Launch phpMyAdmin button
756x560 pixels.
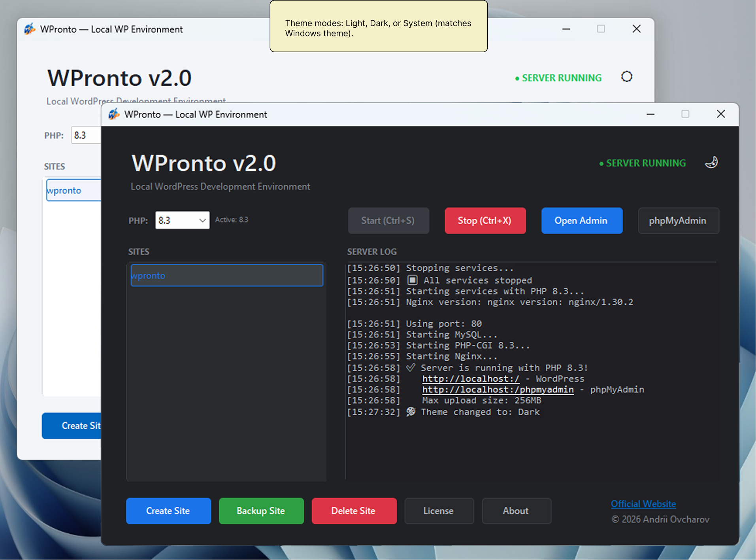click(678, 221)
